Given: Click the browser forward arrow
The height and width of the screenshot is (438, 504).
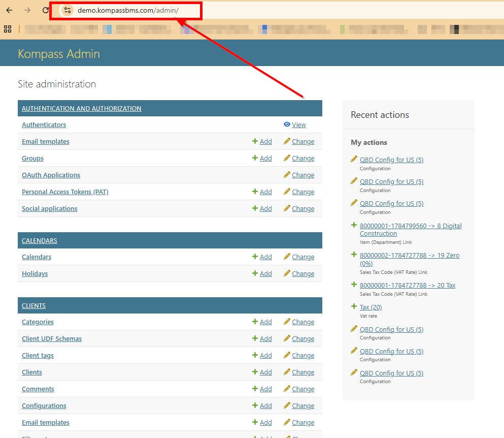Looking at the screenshot, I should pyautogui.click(x=27, y=10).
